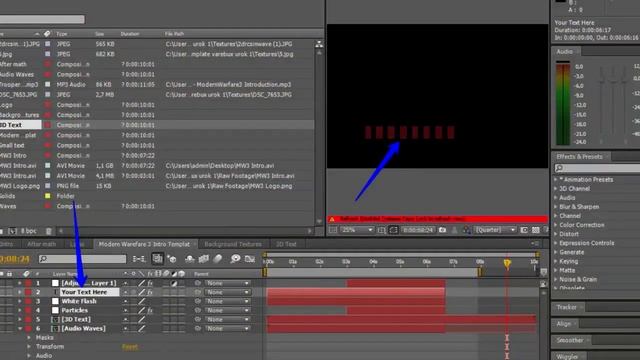Viewport: 640px width, 360px height.
Task: Click the timeline layer search field
Action: pyautogui.click(x=82, y=259)
